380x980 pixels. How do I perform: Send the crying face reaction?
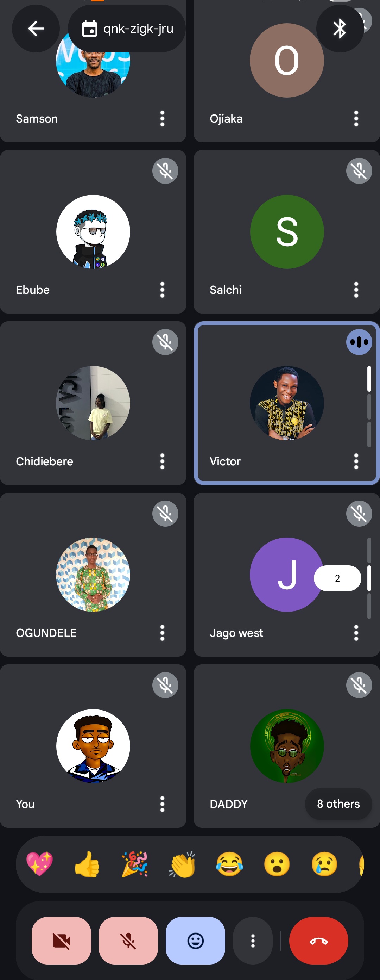click(324, 864)
